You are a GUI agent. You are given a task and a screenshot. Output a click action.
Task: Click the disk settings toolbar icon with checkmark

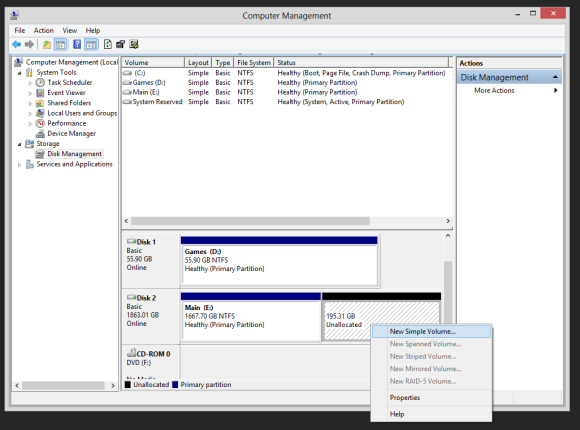tap(134, 45)
